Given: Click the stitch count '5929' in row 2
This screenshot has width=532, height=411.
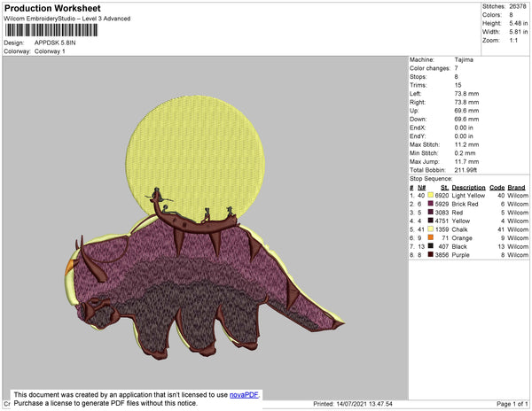Looking at the screenshot, I should (x=442, y=204).
